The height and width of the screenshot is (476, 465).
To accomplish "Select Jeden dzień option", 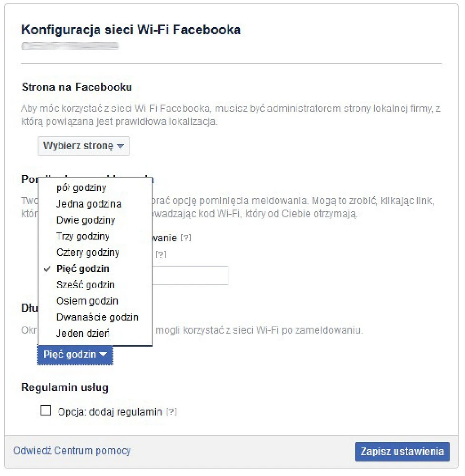I will pos(83,334).
